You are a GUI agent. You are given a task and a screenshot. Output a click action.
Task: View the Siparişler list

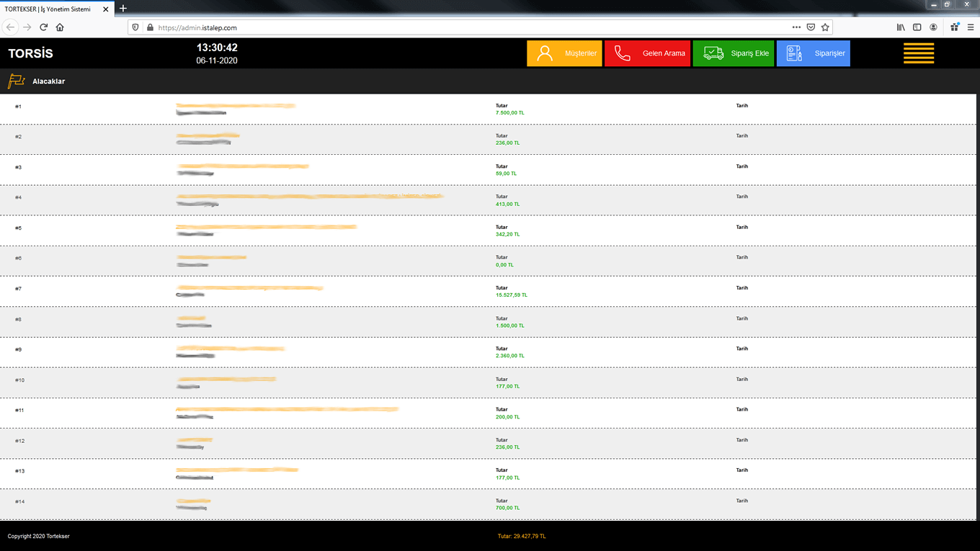(814, 53)
